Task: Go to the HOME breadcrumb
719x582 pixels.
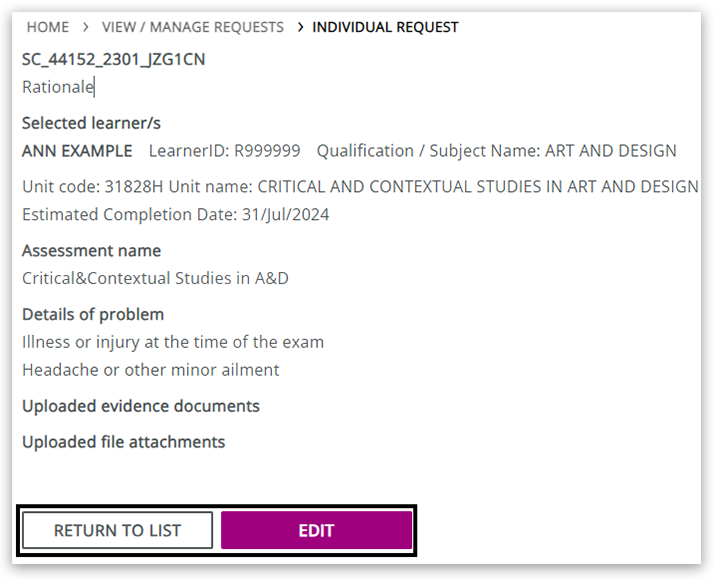Action: pos(47,27)
